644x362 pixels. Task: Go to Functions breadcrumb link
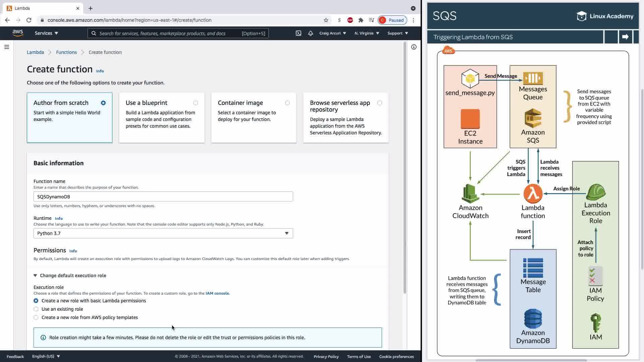66,52
